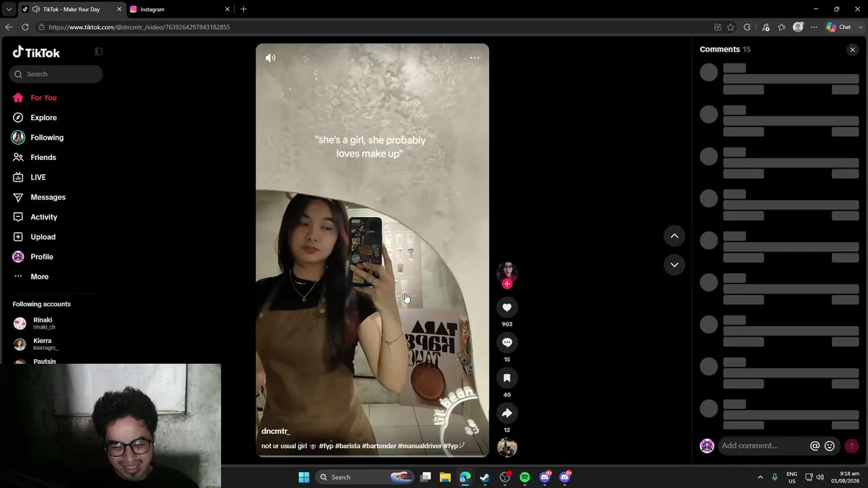Select the TikTok - Make Your Day tab
Screen dimensions: 868x488
71,9
